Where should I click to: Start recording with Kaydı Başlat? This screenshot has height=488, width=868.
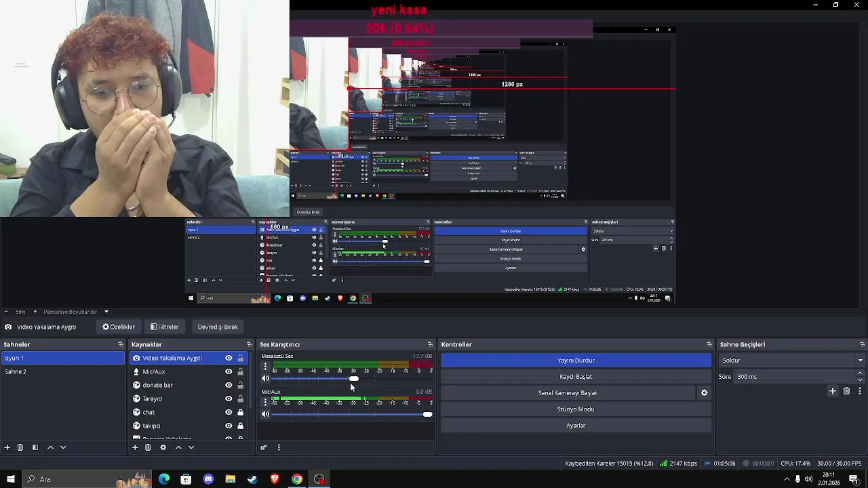576,377
